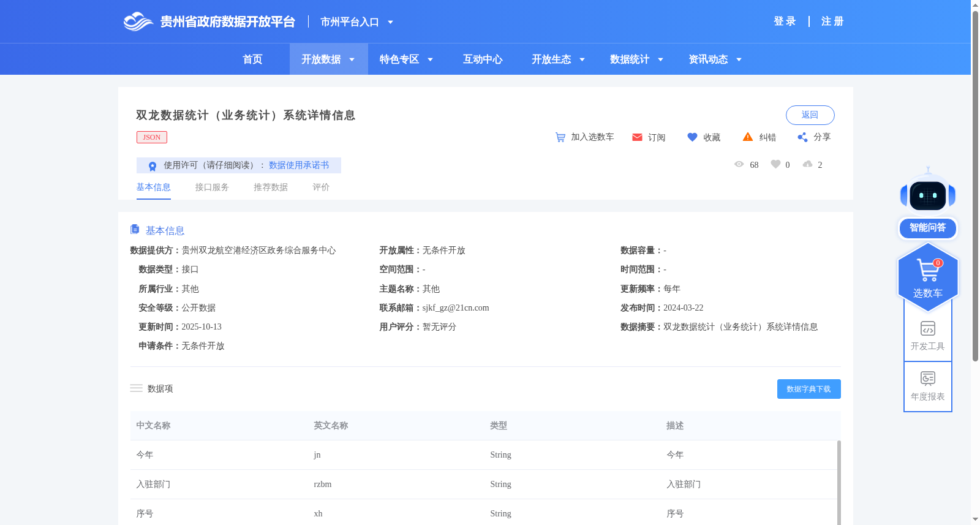This screenshot has width=980, height=525.
Task: Click the 英文名称 column header
Action: (x=331, y=426)
